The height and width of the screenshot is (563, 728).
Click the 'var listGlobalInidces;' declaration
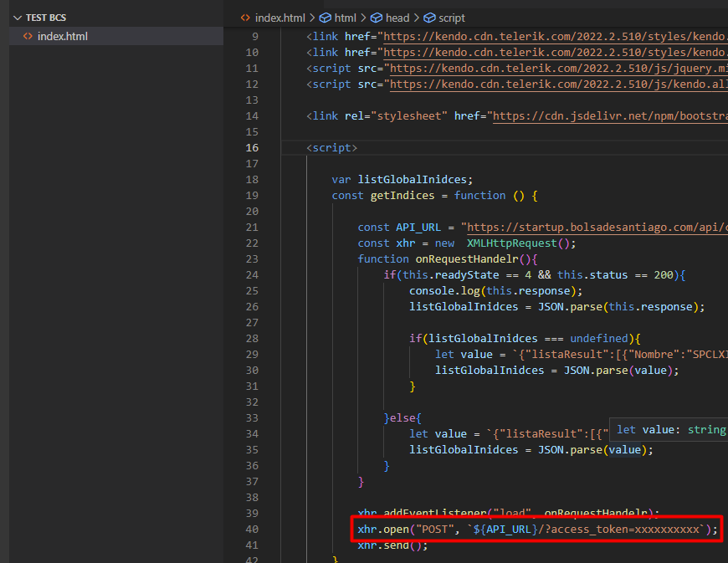pos(402,180)
